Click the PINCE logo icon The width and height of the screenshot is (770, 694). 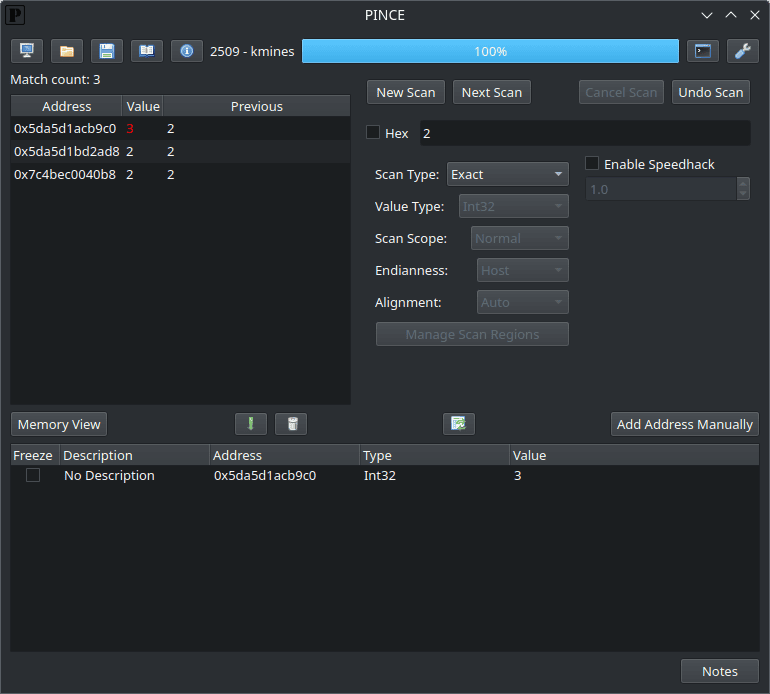[x=15, y=15]
